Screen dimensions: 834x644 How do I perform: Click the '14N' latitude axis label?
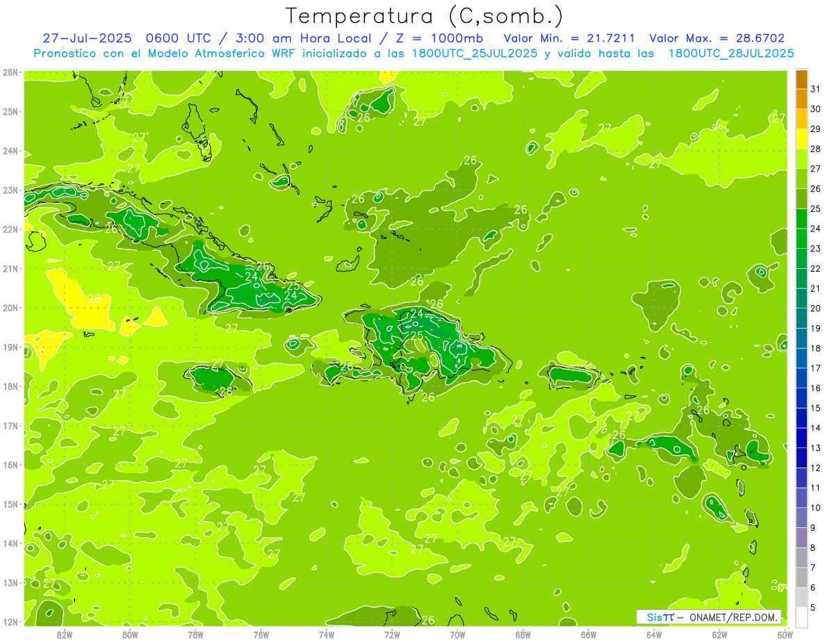(x=10, y=543)
